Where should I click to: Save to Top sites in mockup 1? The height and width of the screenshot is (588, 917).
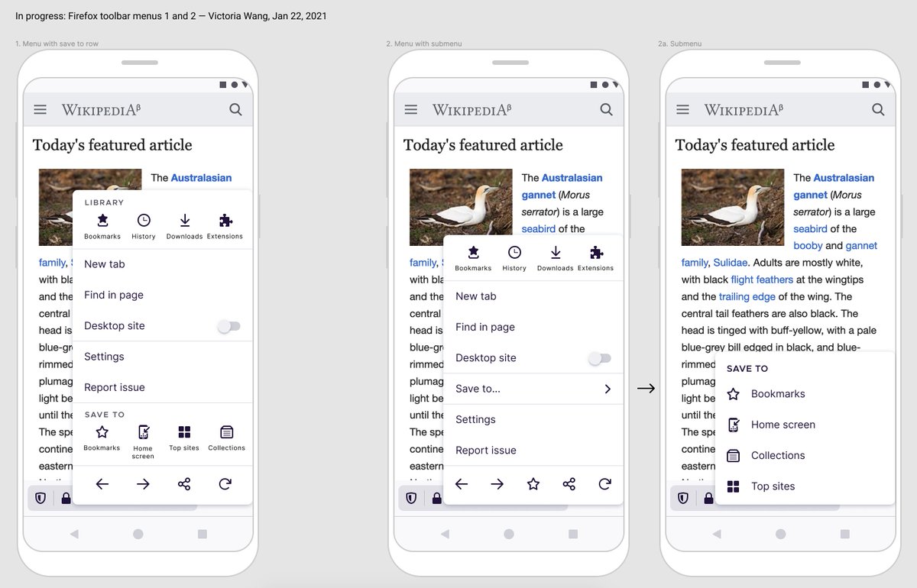point(184,438)
